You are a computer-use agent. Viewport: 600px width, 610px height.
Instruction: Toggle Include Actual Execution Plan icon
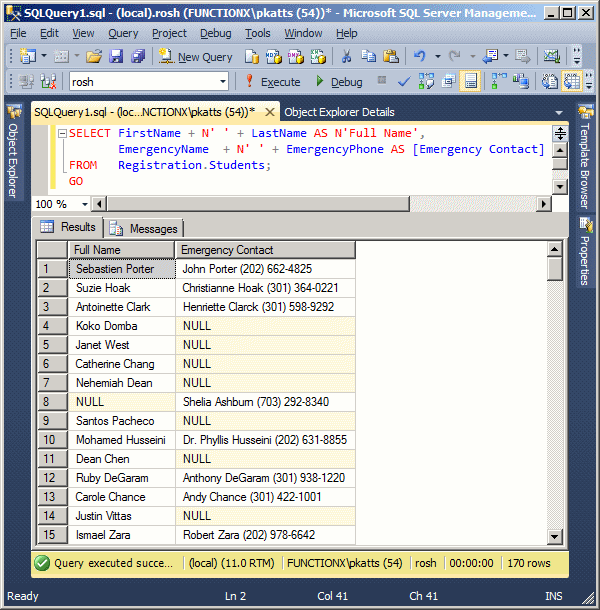(498, 82)
